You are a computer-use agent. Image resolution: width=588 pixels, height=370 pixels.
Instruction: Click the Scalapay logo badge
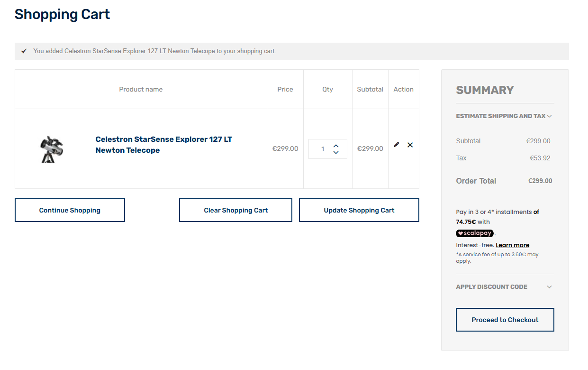pyautogui.click(x=475, y=233)
